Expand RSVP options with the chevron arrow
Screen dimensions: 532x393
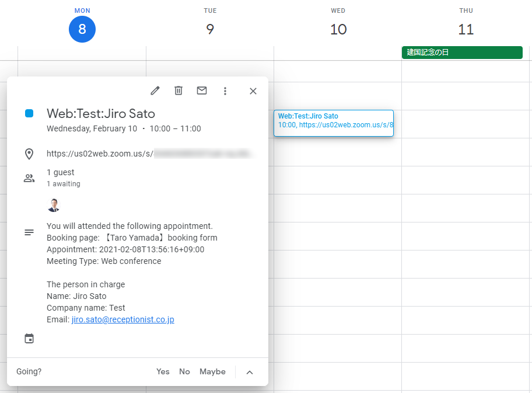250,372
